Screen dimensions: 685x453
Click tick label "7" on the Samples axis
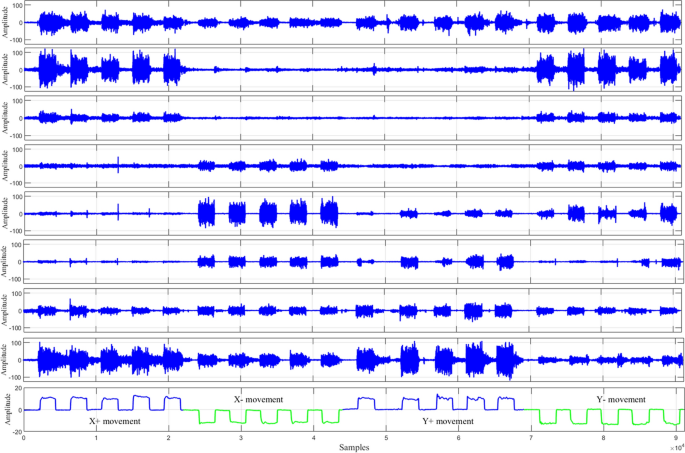point(531,438)
